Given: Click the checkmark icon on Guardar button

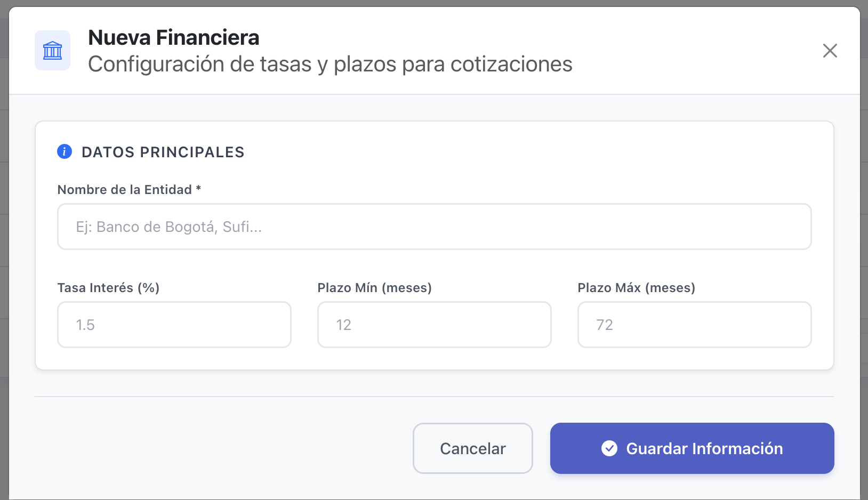Looking at the screenshot, I should click(x=609, y=448).
